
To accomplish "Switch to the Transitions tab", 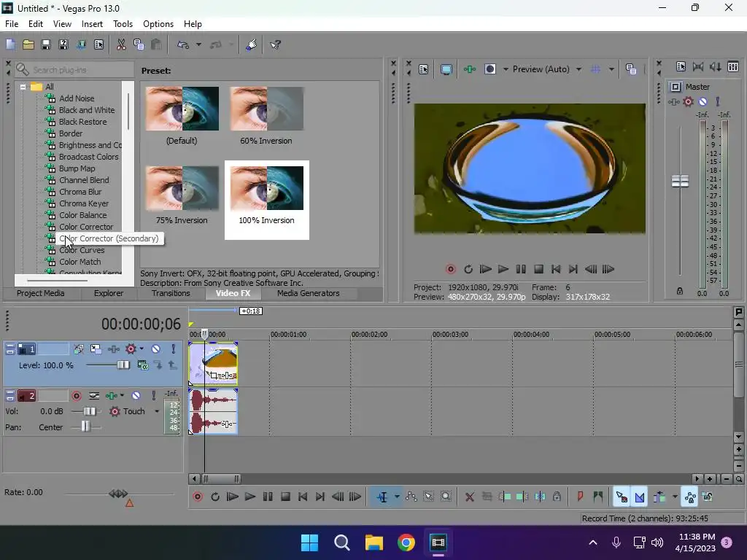I will [171, 293].
